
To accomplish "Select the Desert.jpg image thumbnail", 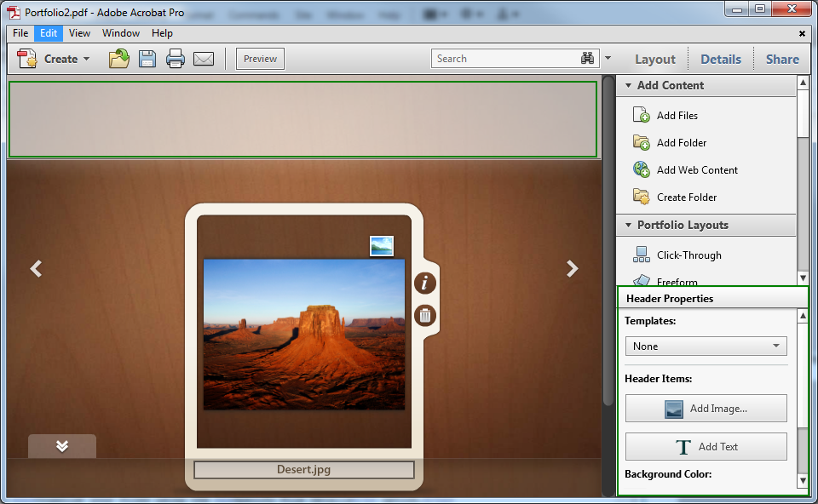I will (304, 335).
